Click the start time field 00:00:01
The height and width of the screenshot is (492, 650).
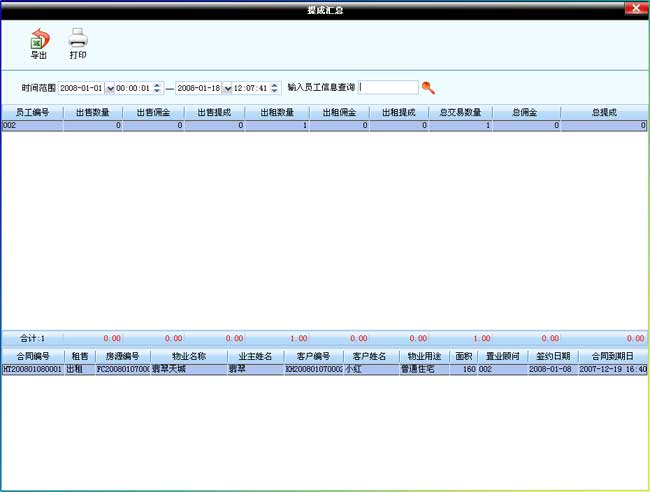click(133, 88)
